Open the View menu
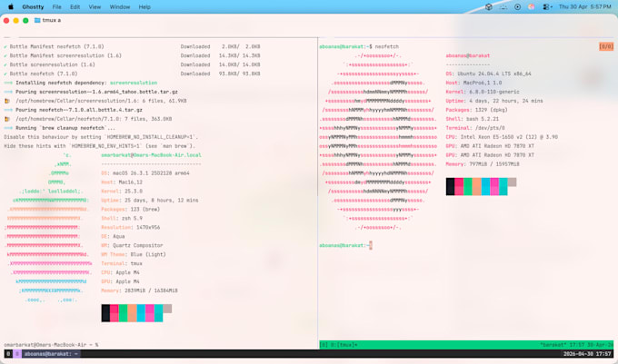The width and height of the screenshot is (618, 364). (x=95, y=6)
